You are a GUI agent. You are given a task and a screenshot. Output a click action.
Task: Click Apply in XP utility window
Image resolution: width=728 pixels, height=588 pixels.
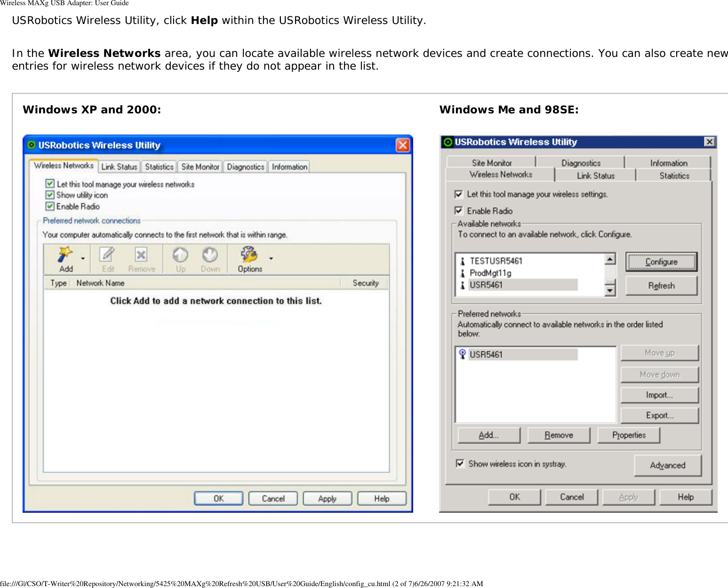[x=328, y=498]
